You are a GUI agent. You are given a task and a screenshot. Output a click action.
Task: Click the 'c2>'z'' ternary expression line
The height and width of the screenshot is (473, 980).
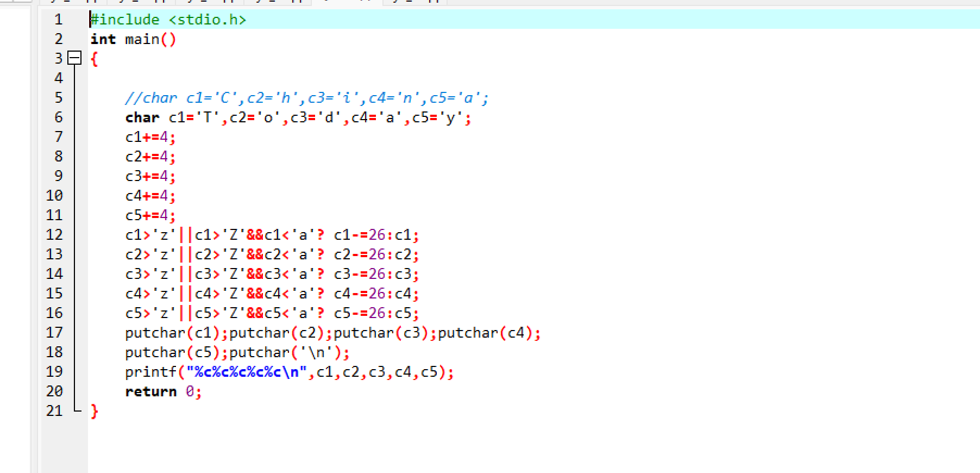(272, 254)
